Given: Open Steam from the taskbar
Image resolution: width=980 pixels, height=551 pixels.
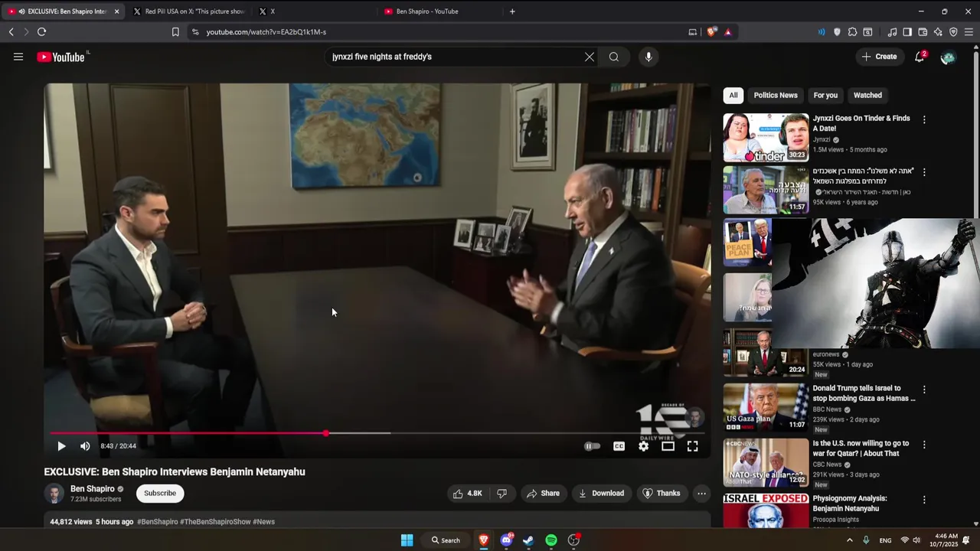Looking at the screenshot, I should [x=528, y=540].
